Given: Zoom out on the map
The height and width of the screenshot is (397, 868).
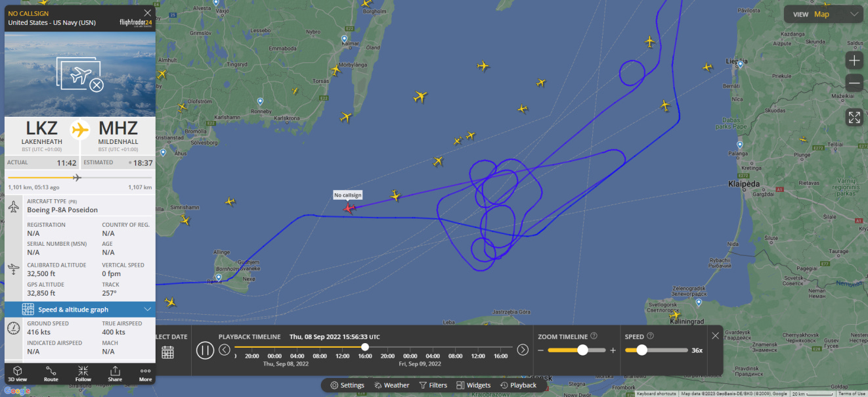Looking at the screenshot, I should (854, 83).
